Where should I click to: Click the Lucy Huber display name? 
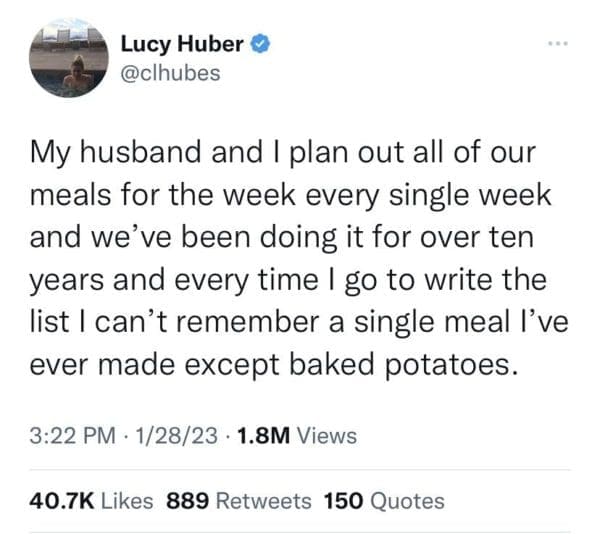click(182, 46)
